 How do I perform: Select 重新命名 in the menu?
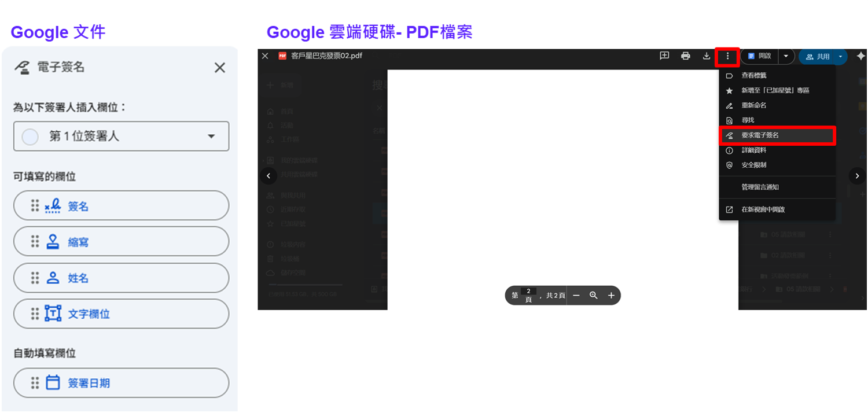pos(777,106)
